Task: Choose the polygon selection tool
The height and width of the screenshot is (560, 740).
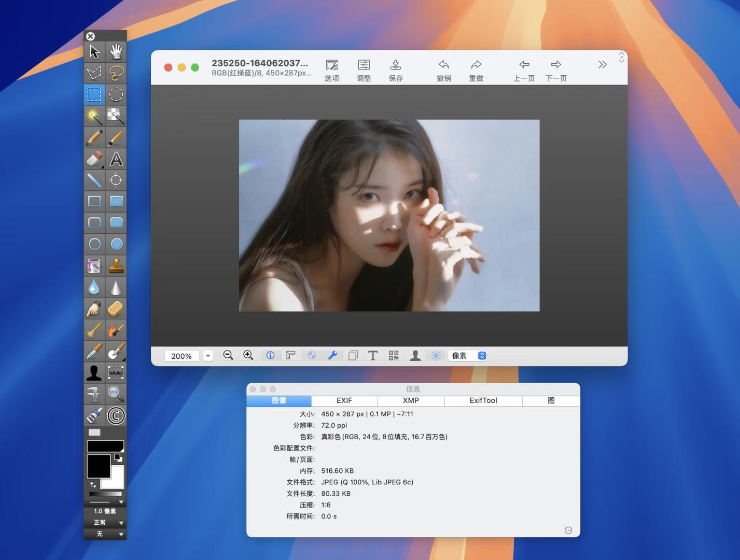Action: [94, 73]
